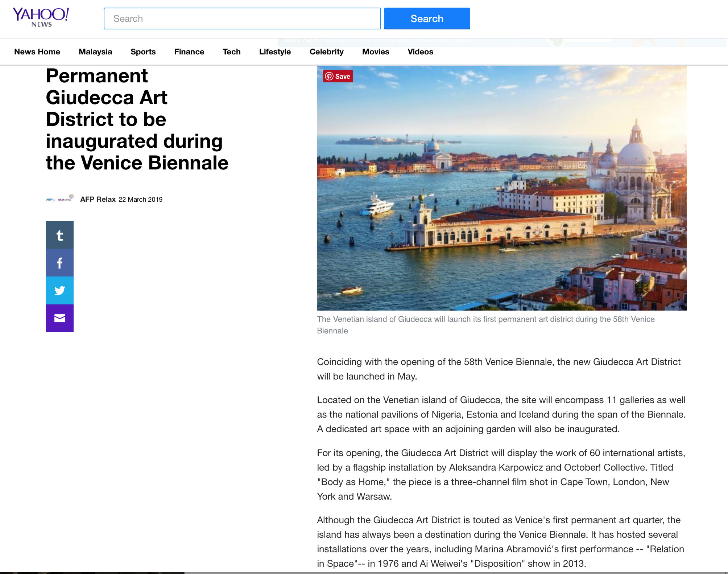Share article on Tumblr

[60, 235]
